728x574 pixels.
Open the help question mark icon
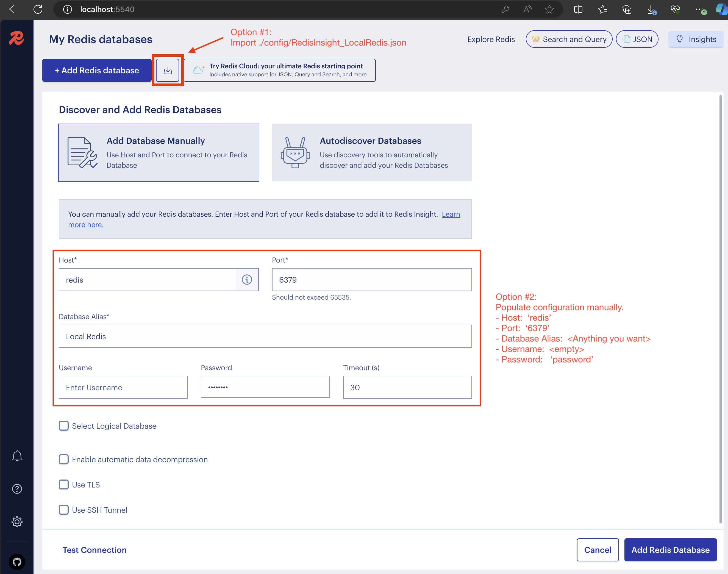17,489
